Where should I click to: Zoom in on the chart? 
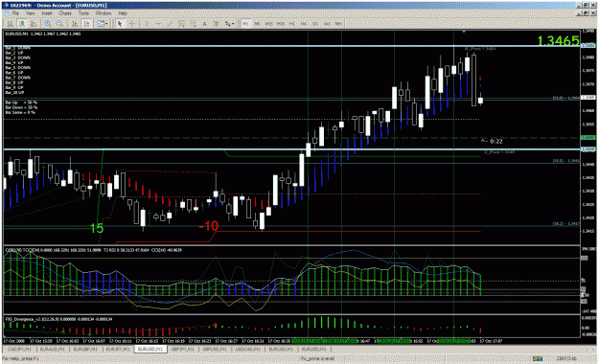click(47, 24)
